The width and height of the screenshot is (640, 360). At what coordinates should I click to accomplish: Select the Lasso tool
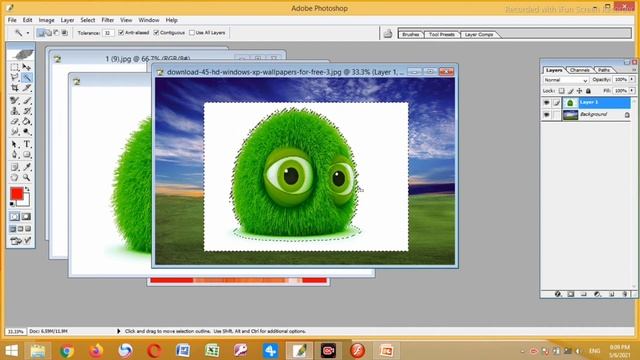tap(15, 77)
